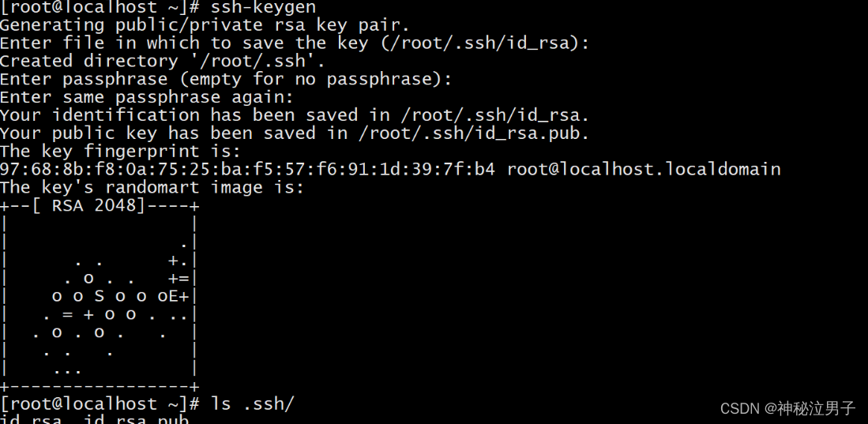Click the key's randomart image is line
868x424 pixels.
coord(152,187)
